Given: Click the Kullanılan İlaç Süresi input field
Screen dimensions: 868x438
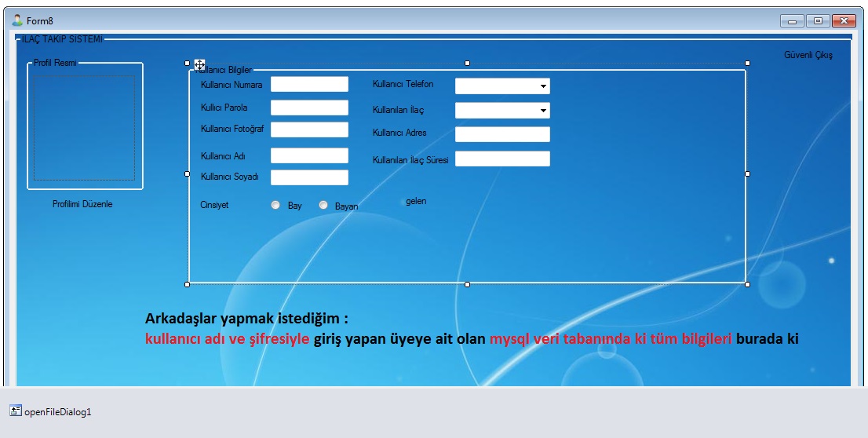Looking at the screenshot, I should [502, 159].
